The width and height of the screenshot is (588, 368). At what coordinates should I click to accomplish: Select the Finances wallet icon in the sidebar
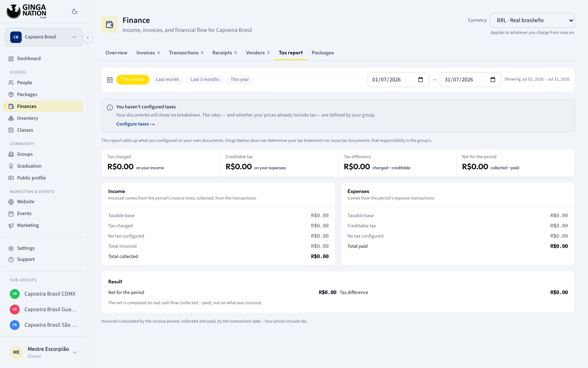(x=11, y=106)
